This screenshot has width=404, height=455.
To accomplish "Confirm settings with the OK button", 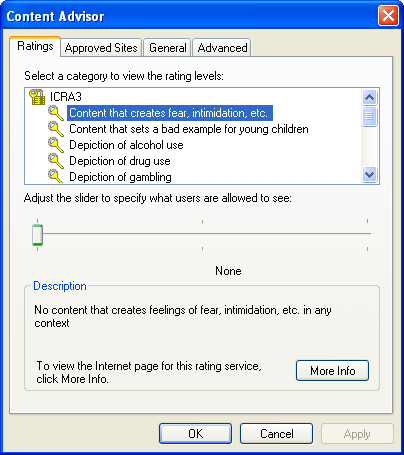I will coord(195,434).
